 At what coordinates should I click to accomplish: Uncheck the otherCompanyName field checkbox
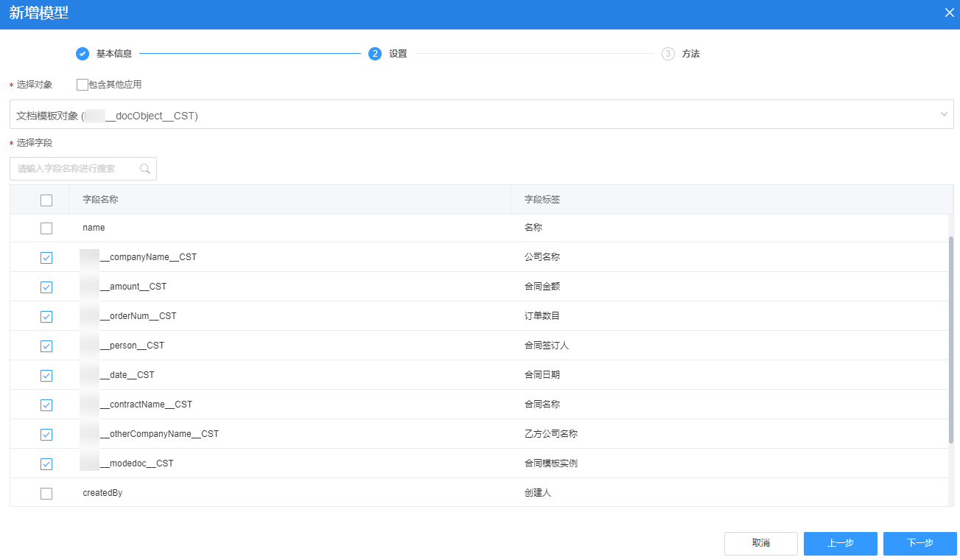pyautogui.click(x=46, y=435)
